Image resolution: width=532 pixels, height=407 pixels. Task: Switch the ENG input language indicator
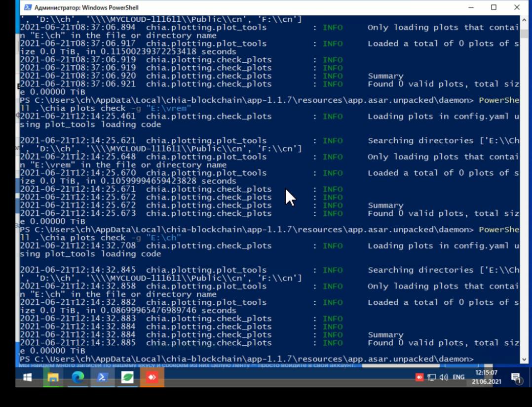[x=459, y=377]
